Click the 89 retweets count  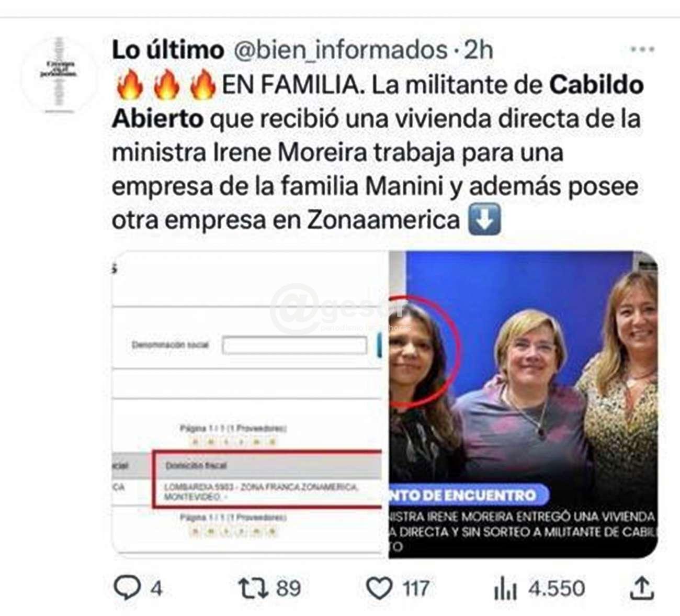(289, 588)
